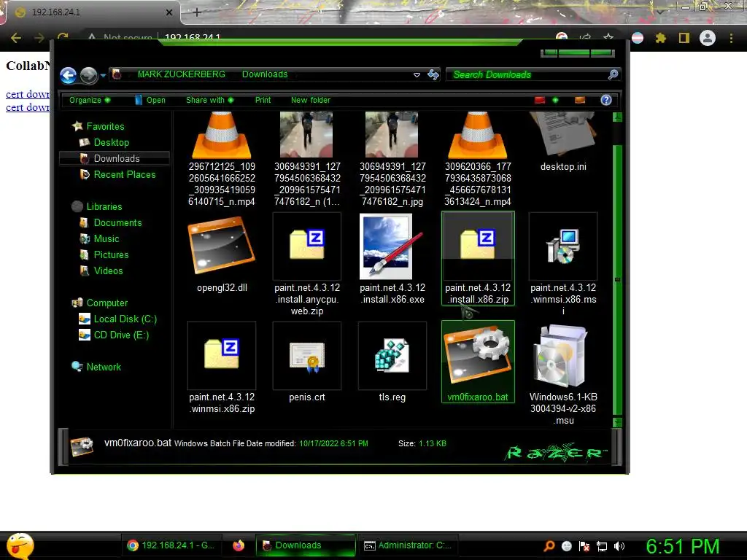Select Music library
The height and width of the screenshot is (560, 747).
click(107, 238)
